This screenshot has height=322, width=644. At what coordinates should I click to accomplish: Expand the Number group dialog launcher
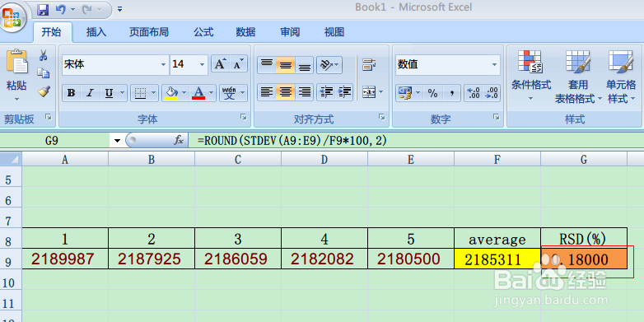point(496,117)
